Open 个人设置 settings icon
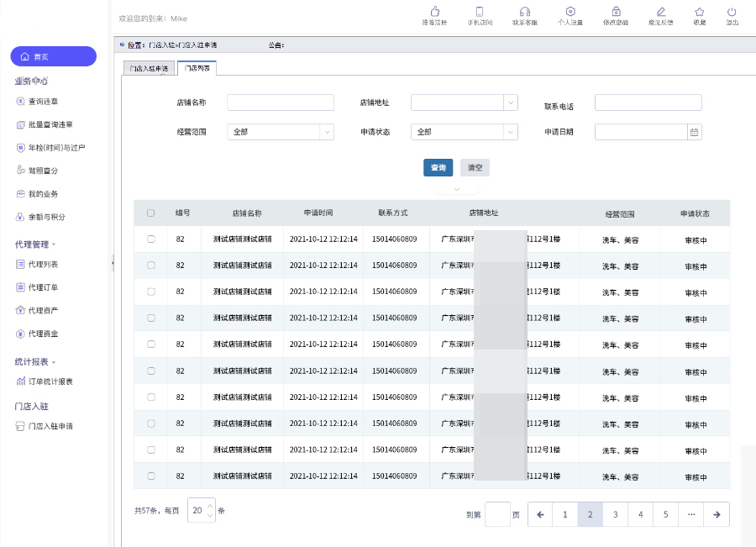The width and height of the screenshot is (756, 547). 570,11
